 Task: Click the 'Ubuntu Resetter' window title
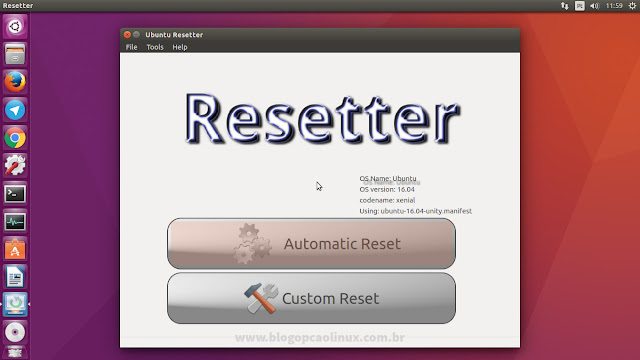coord(174,35)
